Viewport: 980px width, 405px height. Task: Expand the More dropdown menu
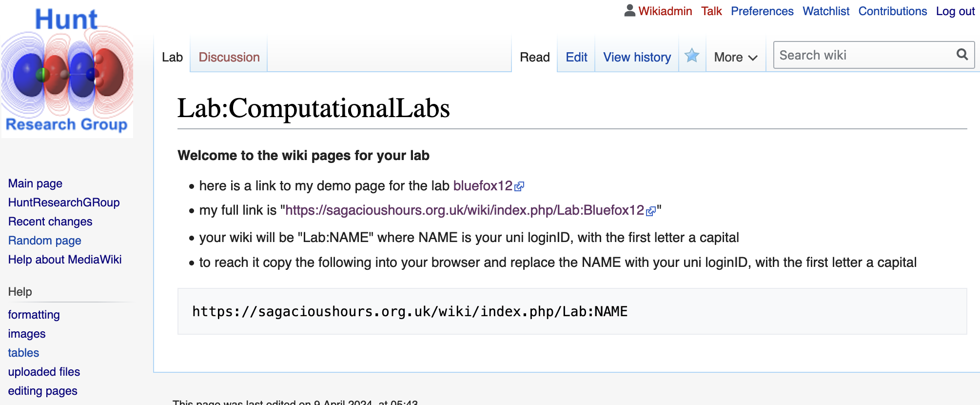point(735,57)
